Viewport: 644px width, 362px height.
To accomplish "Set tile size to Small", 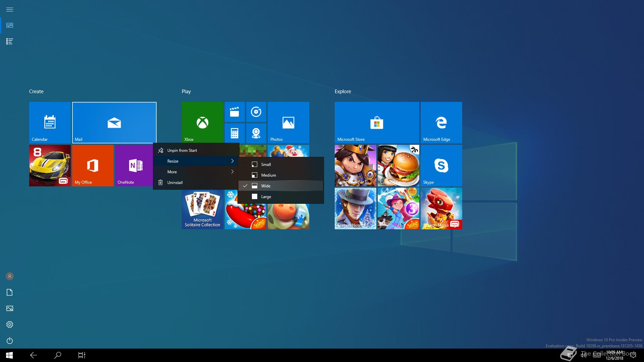I will [x=281, y=165].
